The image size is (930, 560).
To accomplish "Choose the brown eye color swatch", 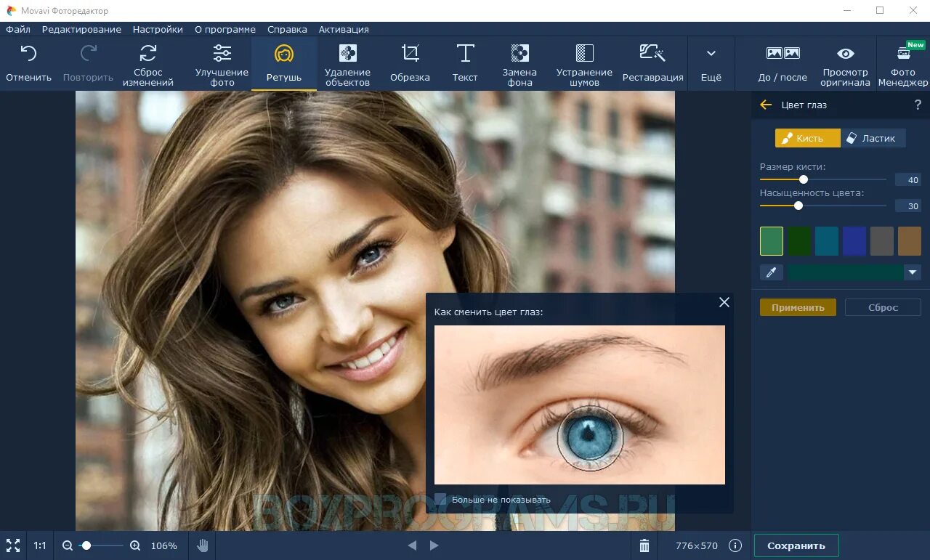I will pyautogui.click(x=910, y=241).
